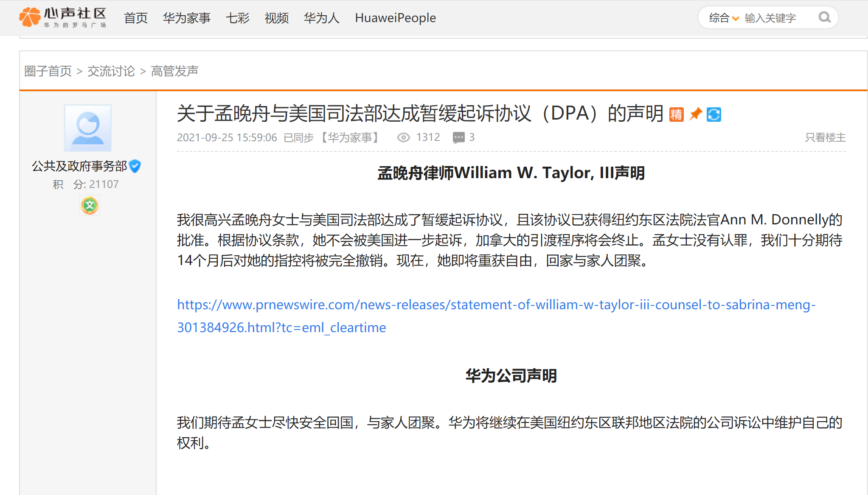868x495 pixels.
Task: Click the search magnifier icon
Action: [x=824, y=17]
